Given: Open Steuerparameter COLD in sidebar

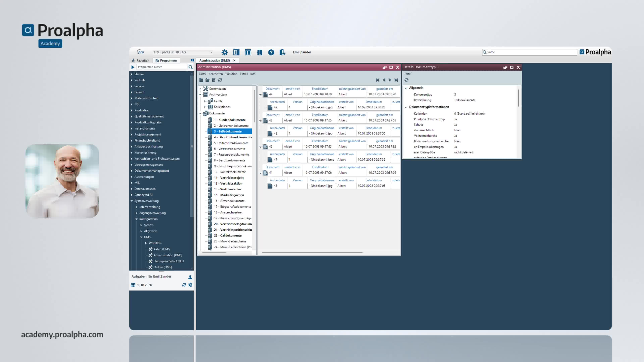Looking at the screenshot, I should pos(168,261).
